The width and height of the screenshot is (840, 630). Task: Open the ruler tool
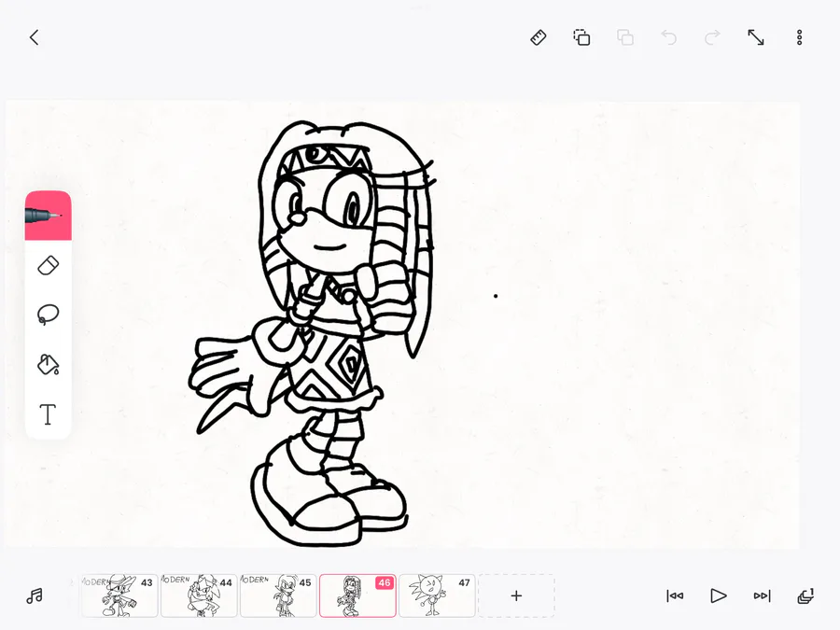[539, 37]
